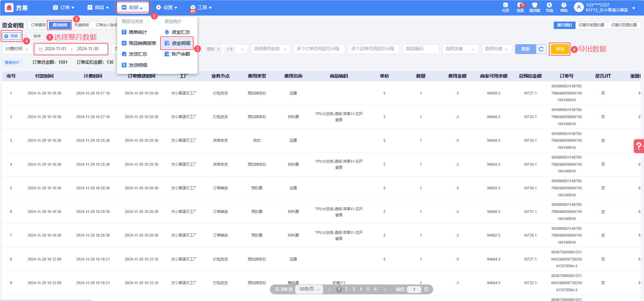This screenshot has height=301, width=644.
Task: Expand the 选择费用名称 dropdown
Action: click(x=270, y=49)
